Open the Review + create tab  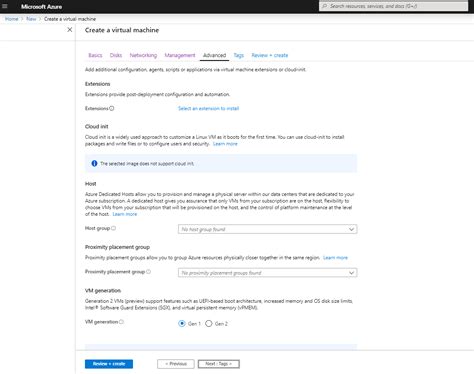[x=270, y=55]
